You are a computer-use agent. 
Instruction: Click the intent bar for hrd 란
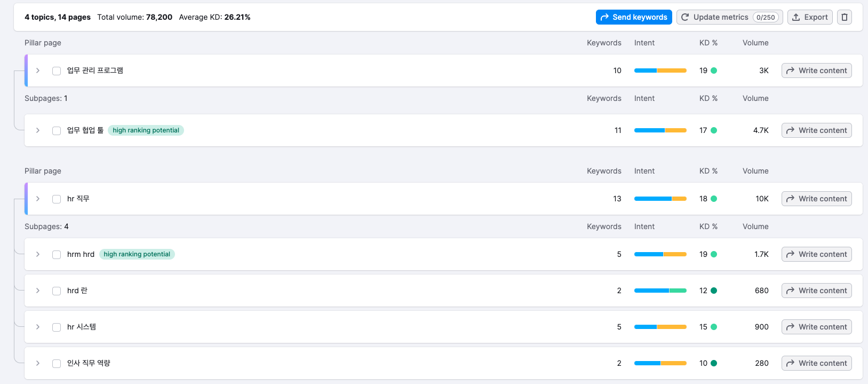point(660,291)
